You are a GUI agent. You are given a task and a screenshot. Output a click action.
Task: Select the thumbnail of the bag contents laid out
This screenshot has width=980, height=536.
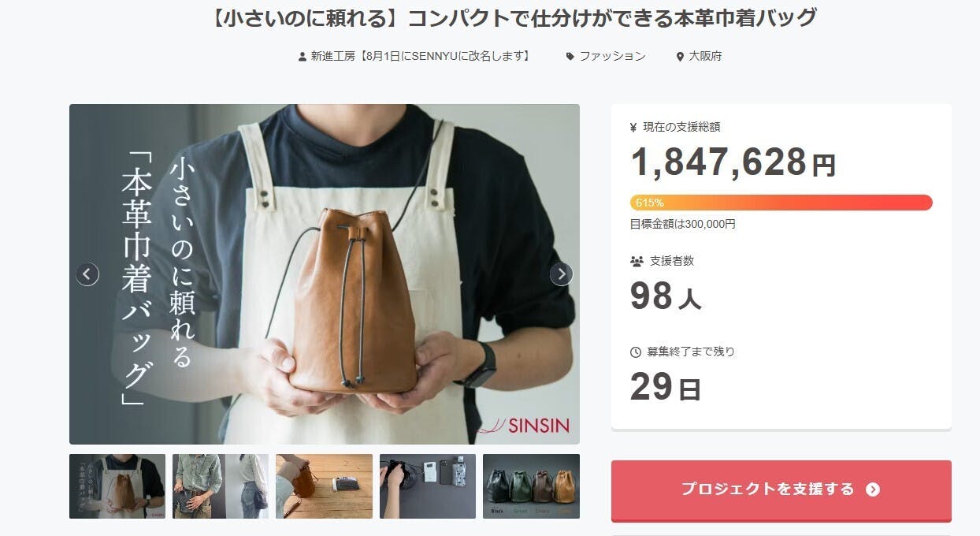pos(428,486)
